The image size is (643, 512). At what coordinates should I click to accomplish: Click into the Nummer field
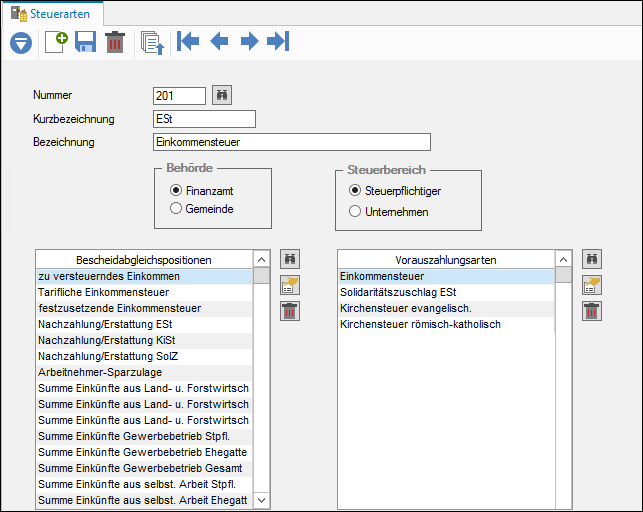[179, 96]
